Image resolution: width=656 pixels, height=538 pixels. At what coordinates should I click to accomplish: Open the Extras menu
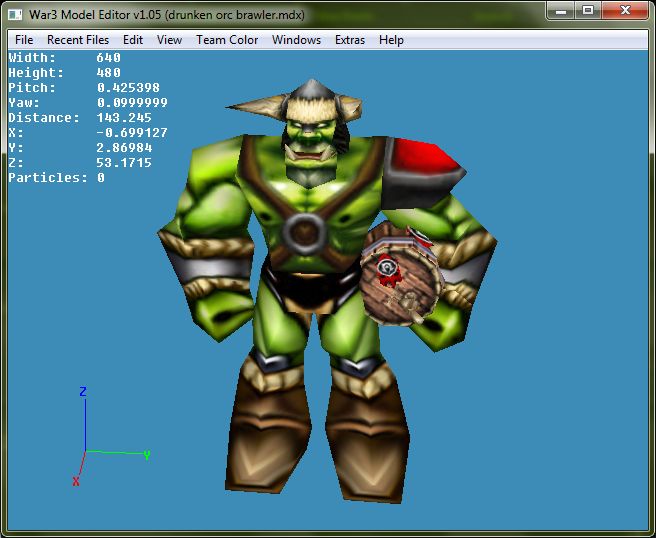pyautogui.click(x=350, y=40)
